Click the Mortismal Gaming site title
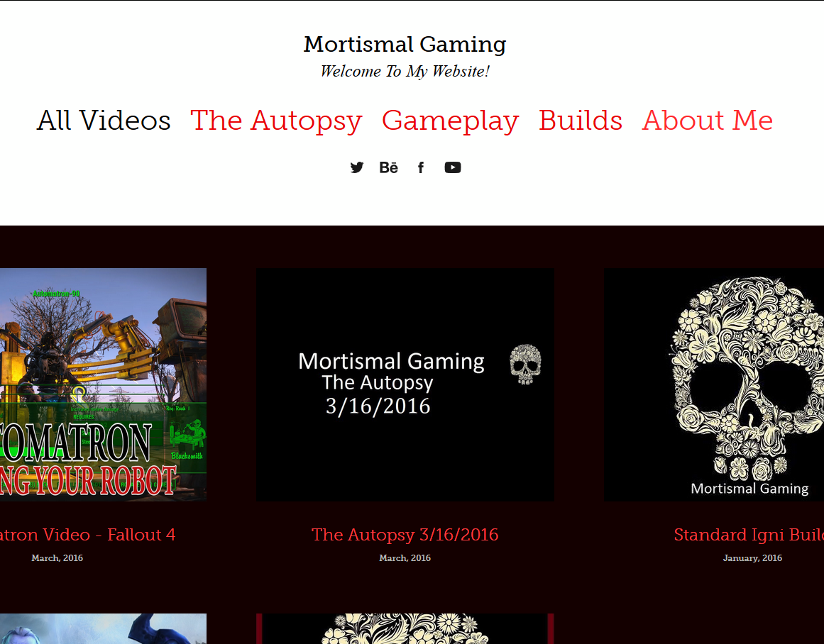Screen dimensions: 824x644 tap(405, 45)
